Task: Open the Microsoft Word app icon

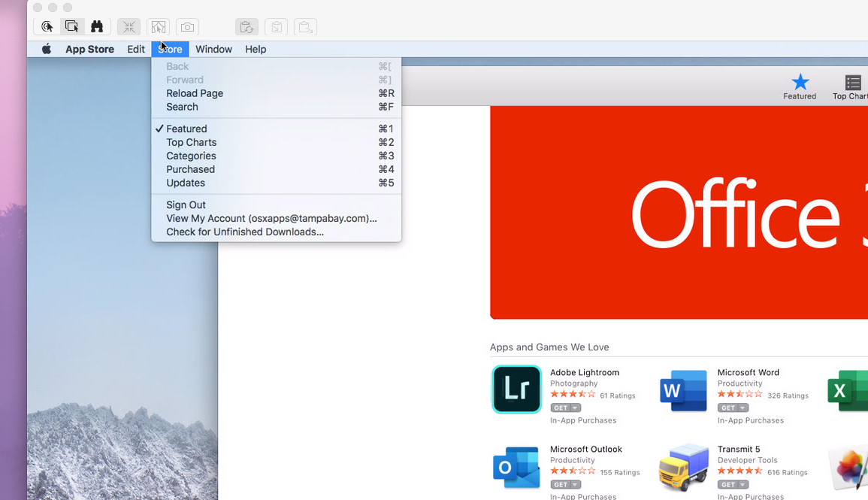Action: pyautogui.click(x=684, y=390)
